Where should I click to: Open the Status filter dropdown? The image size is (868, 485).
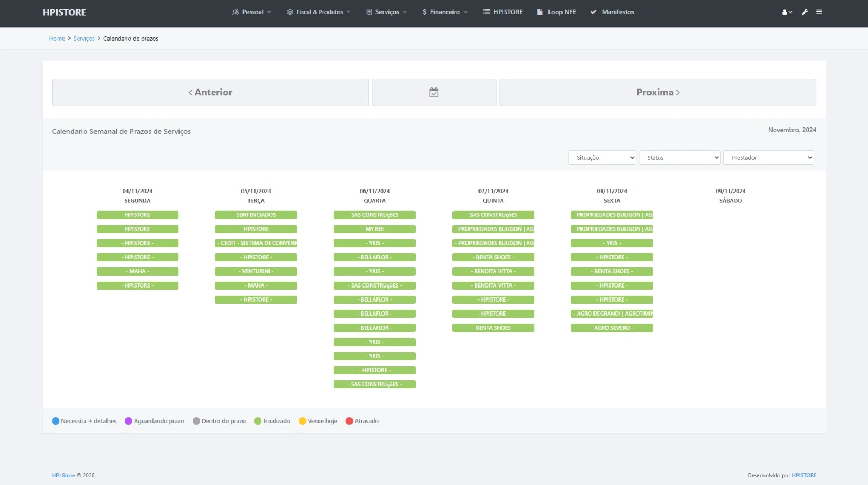pos(680,158)
